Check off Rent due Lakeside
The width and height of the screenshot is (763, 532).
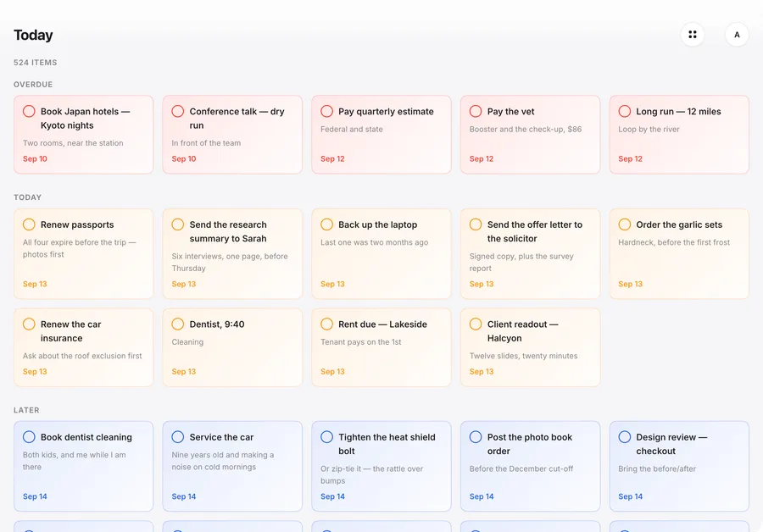pos(327,324)
